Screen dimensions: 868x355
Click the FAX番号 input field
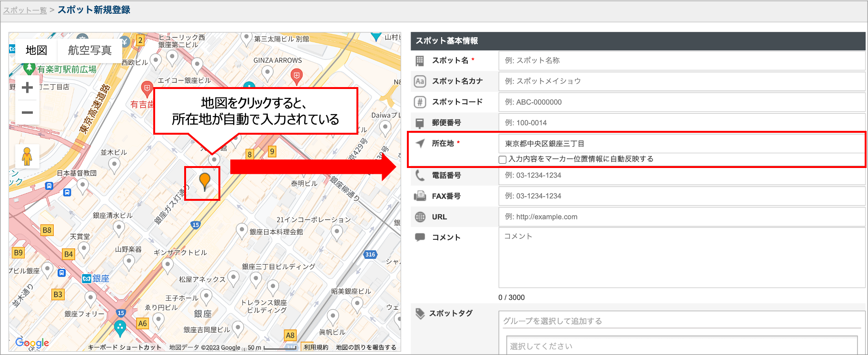tap(681, 196)
